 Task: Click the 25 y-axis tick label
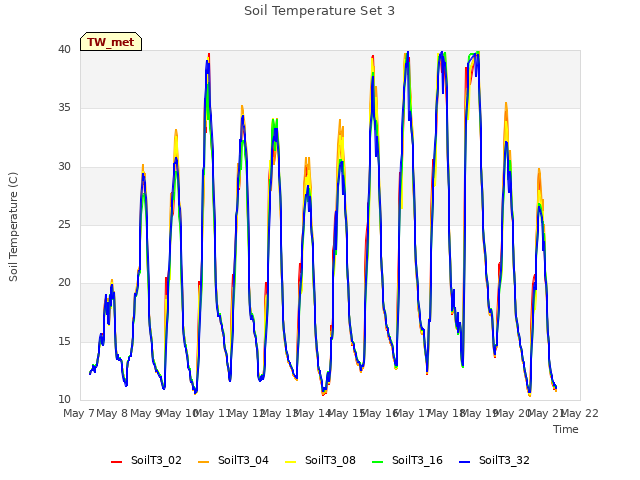point(64,224)
